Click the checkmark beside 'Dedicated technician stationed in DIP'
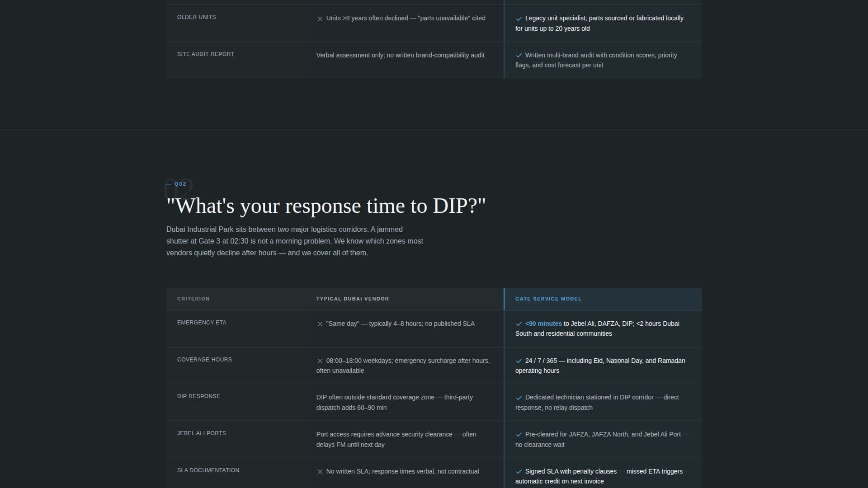The width and height of the screenshot is (868, 488). (519, 398)
